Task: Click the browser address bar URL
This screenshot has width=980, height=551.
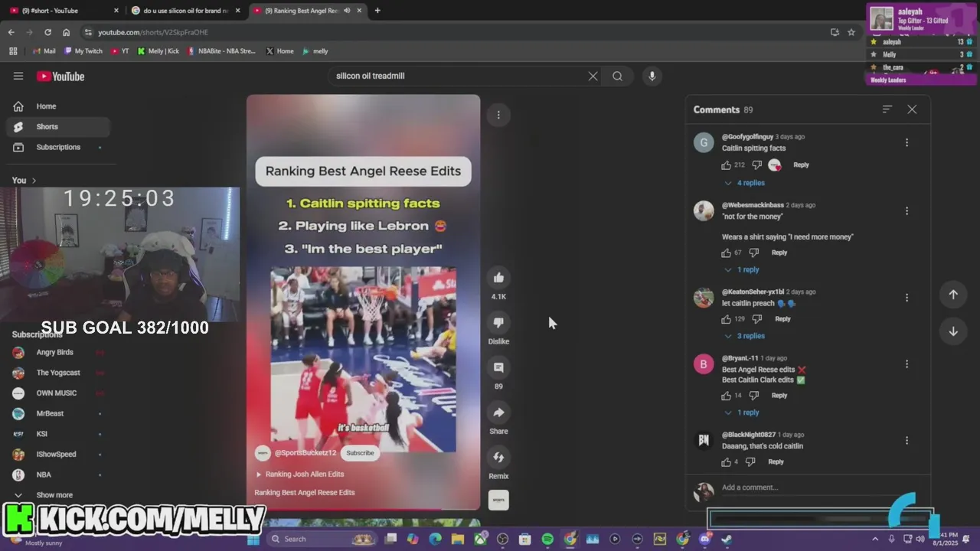Action: 153,32
